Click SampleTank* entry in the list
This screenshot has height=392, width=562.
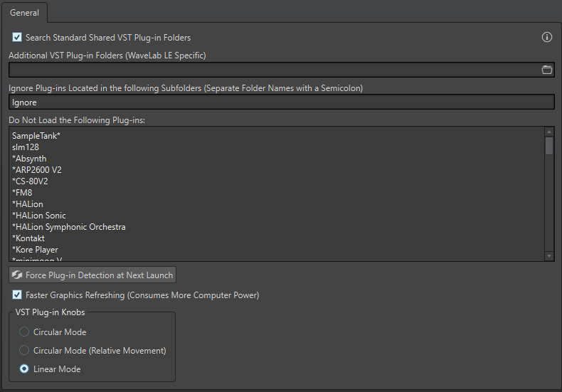point(36,136)
